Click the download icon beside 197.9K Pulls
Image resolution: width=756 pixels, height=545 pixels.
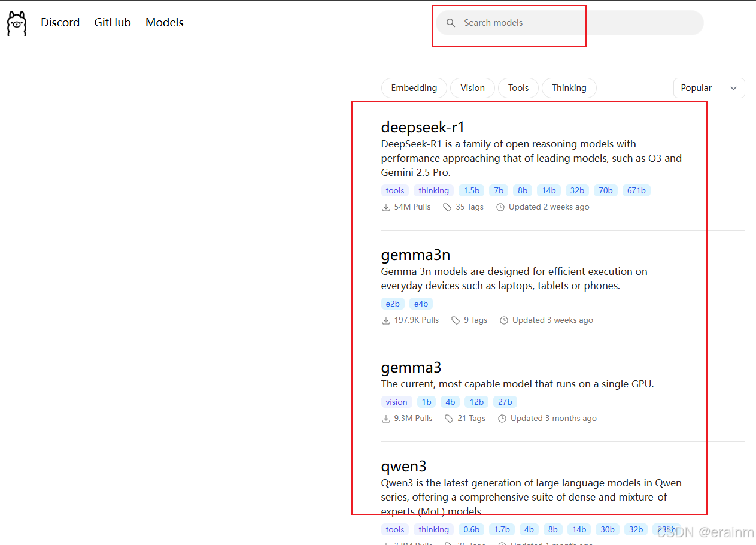click(x=386, y=320)
